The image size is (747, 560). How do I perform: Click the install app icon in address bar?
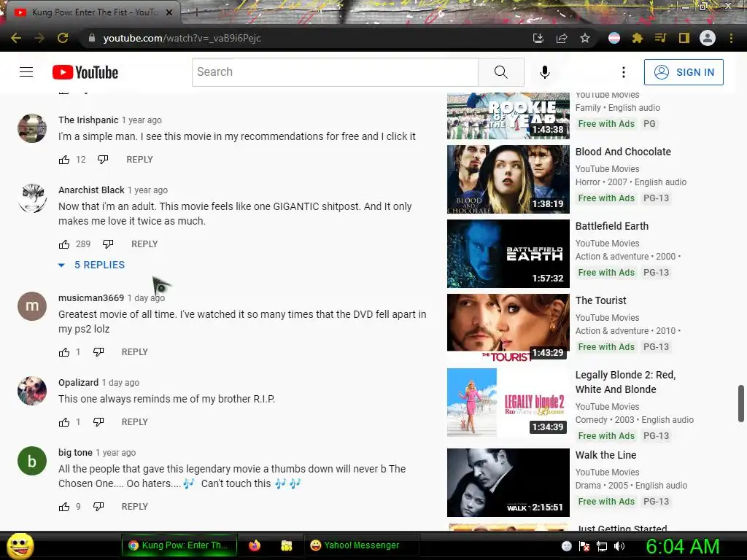click(x=538, y=38)
